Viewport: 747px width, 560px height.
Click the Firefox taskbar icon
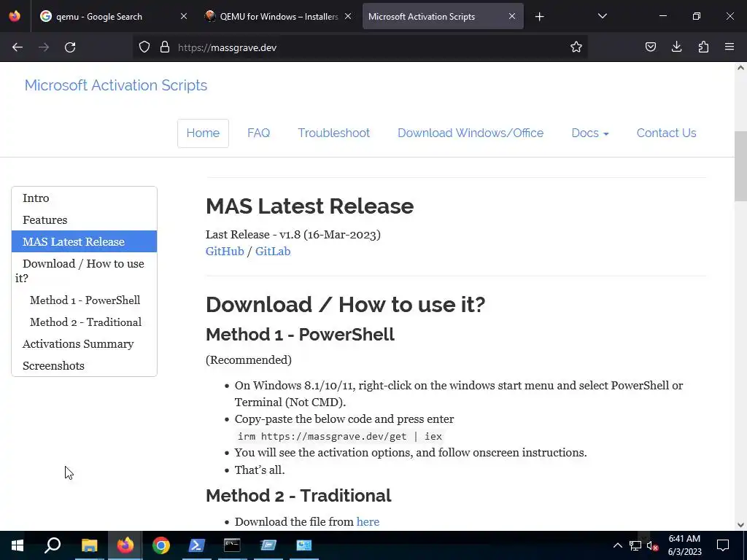point(125,545)
